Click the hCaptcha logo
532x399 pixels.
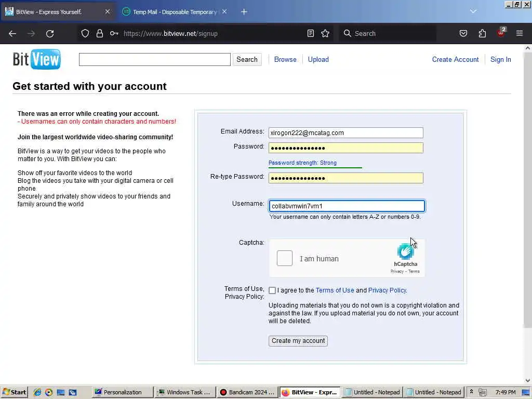(x=405, y=252)
